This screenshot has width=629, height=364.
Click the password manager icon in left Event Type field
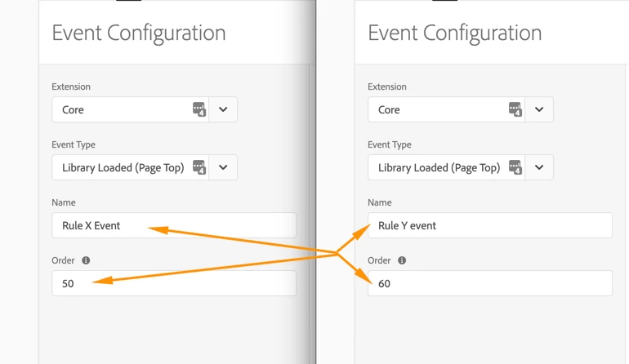(x=199, y=167)
